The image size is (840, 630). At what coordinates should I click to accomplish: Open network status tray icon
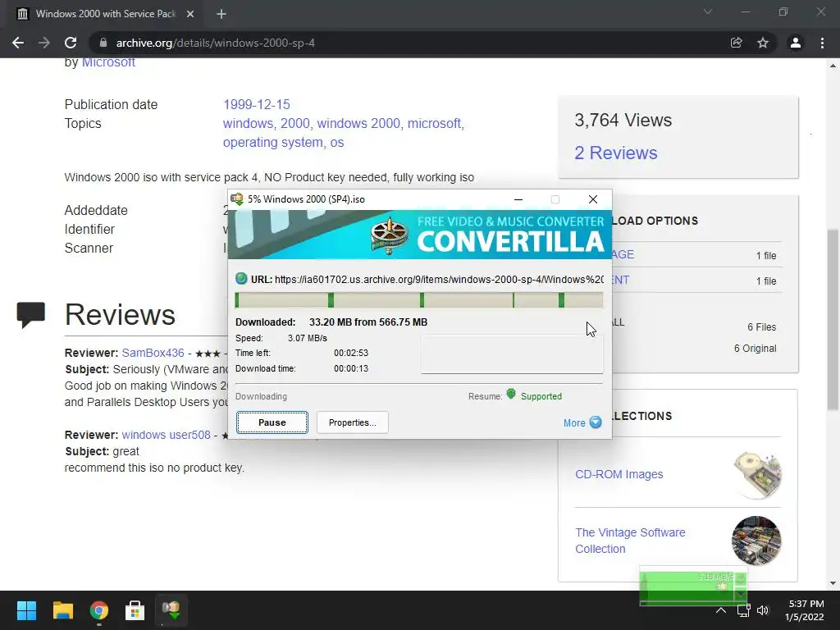click(x=743, y=610)
